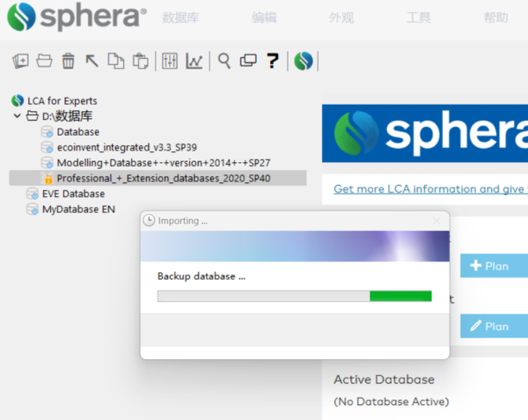
Task: Click the copy toolbar icon
Action: point(116,61)
